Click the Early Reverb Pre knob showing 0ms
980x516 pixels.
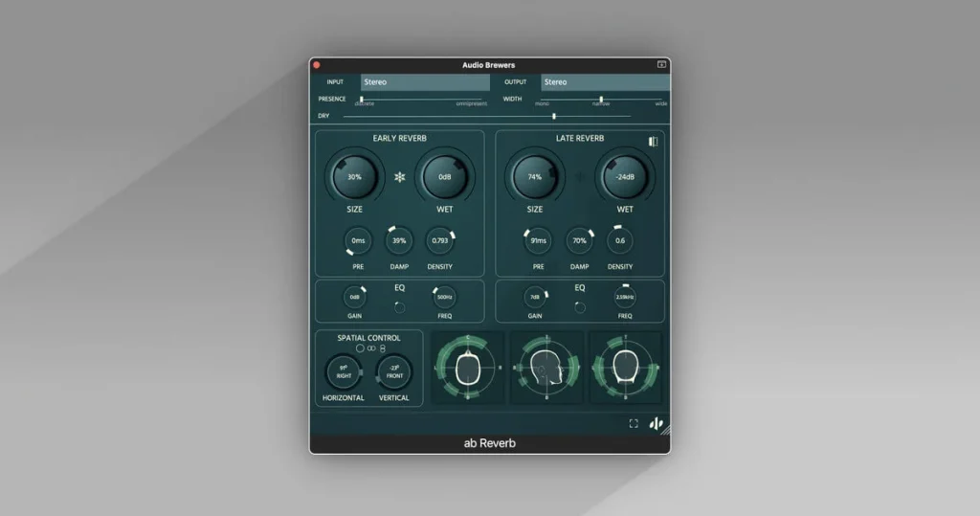point(358,241)
